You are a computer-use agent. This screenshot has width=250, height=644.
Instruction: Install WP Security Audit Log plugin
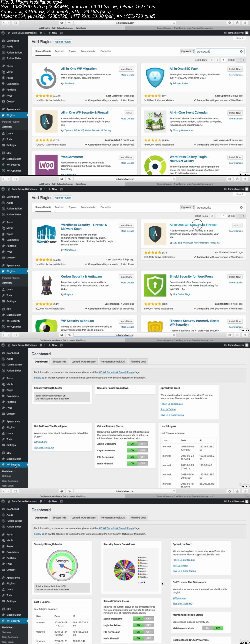click(126, 321)
